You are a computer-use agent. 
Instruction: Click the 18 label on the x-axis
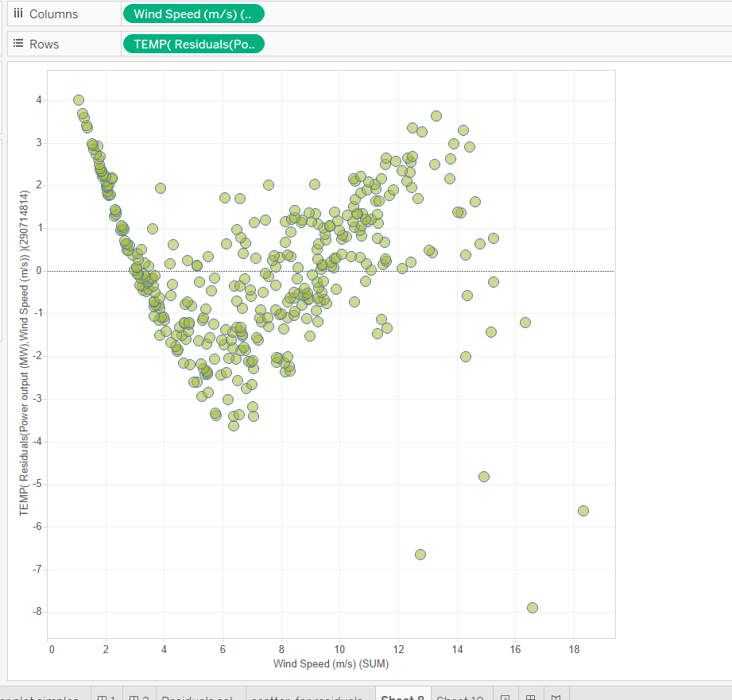(x=574, y=649)
